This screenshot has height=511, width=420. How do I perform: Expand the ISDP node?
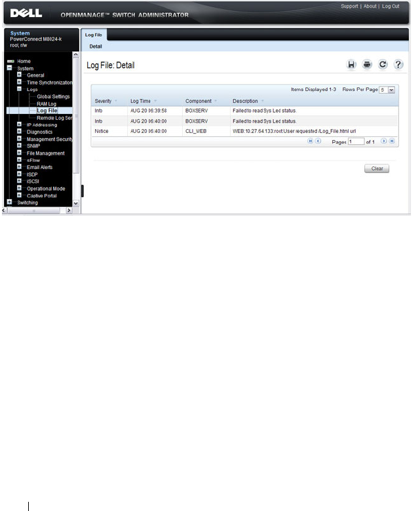tap(19, 174)
